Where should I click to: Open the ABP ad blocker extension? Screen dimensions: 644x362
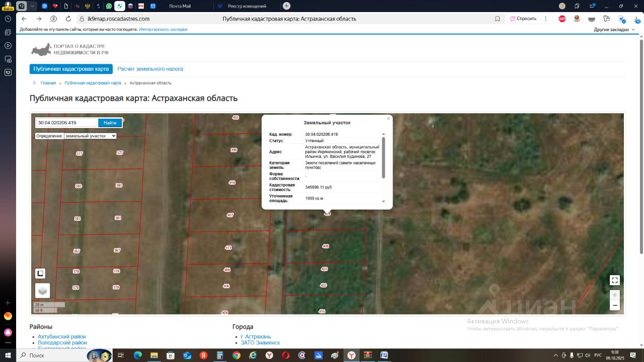pos(562,19)
